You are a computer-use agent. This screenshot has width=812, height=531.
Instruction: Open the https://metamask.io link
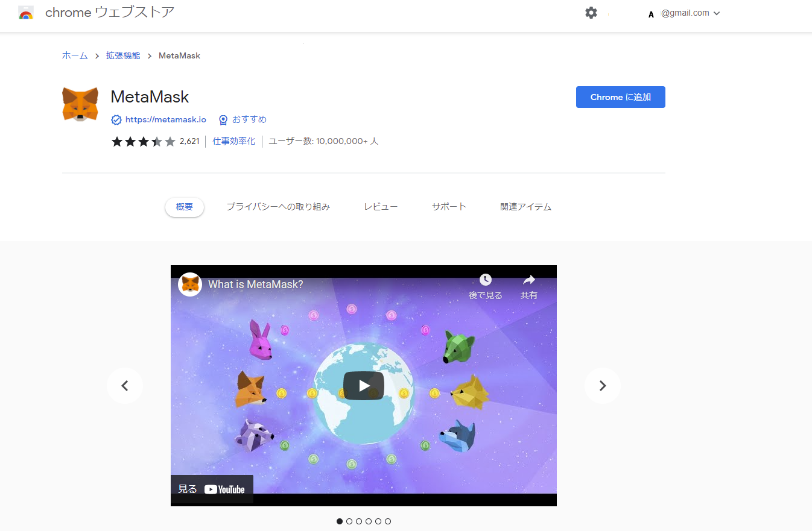pos(165,120)
